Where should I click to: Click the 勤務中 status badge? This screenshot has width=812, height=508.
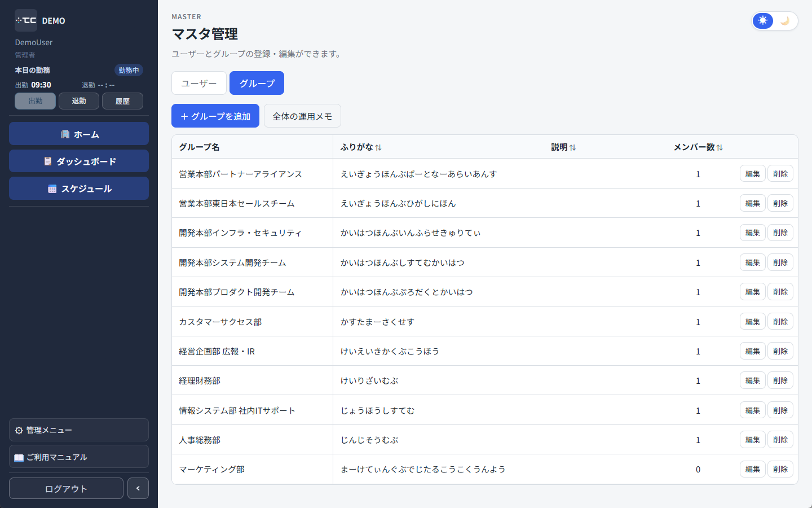[129, 70]
